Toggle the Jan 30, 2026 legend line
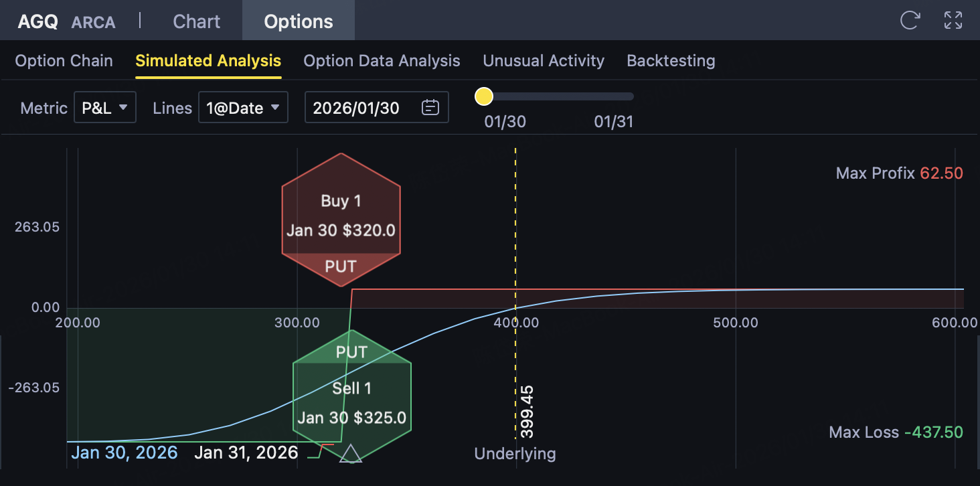This screenshot has width=980, height=486. pyautogui.click(x=125, y=453)
